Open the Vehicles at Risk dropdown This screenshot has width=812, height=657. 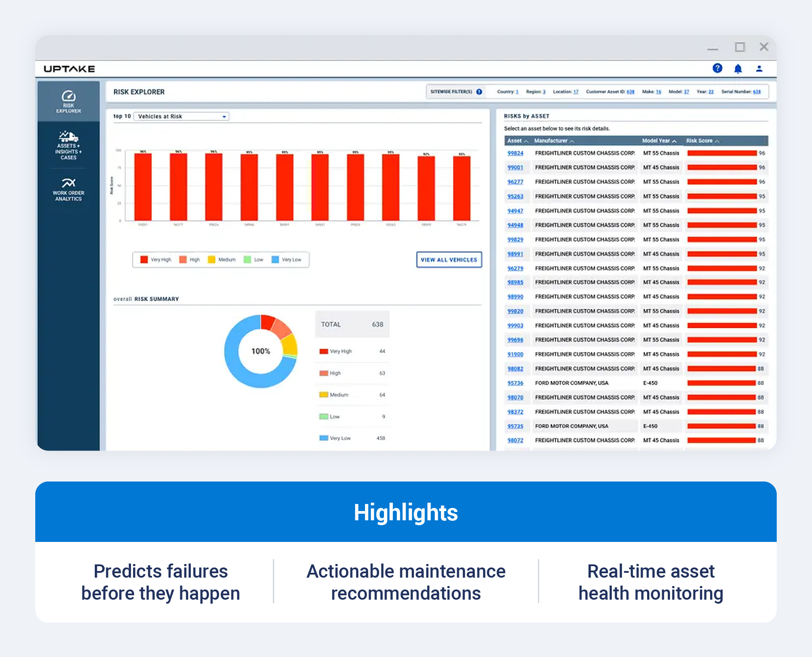point(181,116)
